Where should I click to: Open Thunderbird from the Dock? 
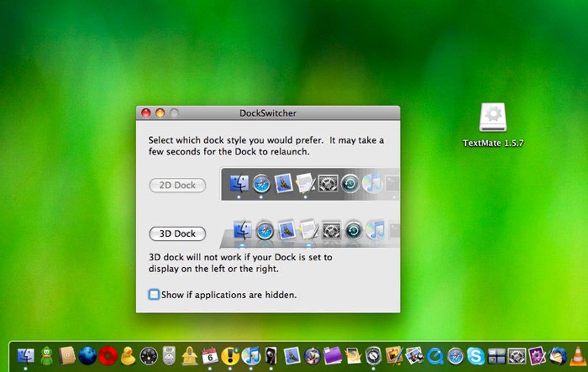[x=557, y=356]
